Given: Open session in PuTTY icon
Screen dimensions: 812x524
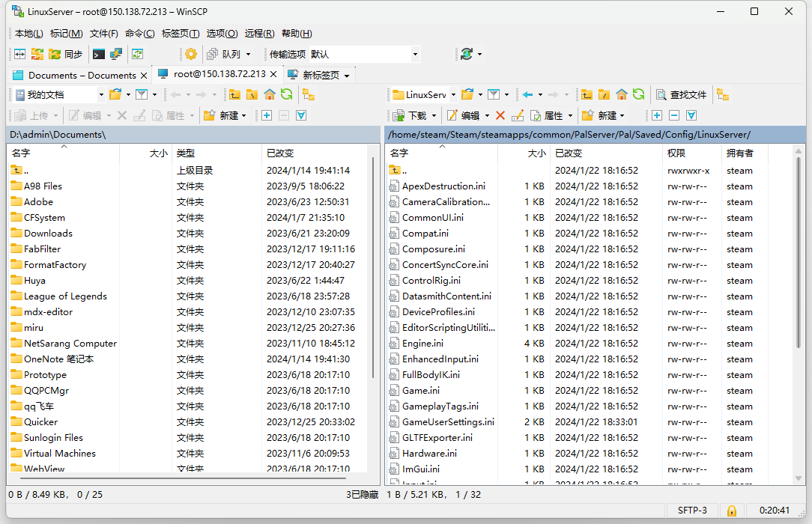Looking at the screenshot, I should click(x=116, y=55).
